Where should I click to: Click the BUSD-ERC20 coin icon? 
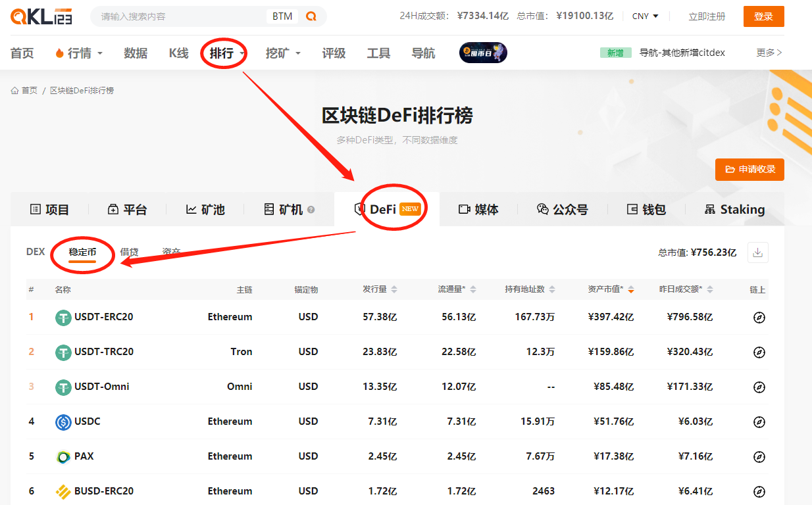[x=63, y=491]
